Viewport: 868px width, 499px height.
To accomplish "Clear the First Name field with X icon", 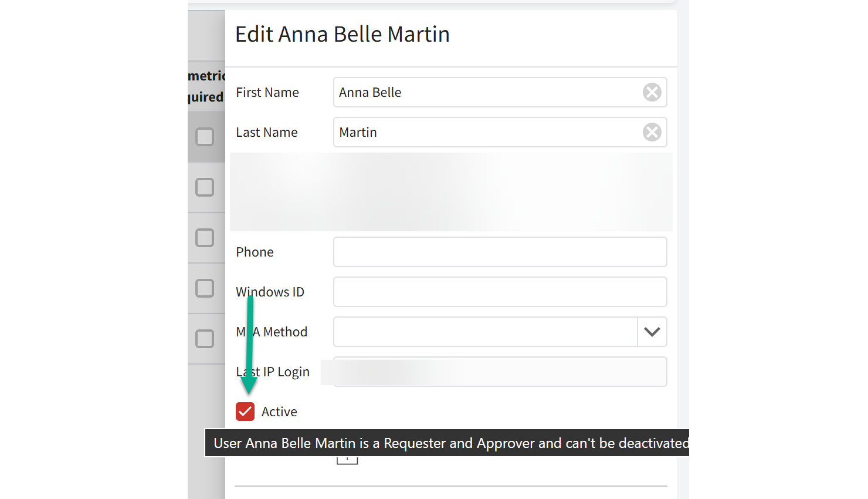I will coord(652,92).
